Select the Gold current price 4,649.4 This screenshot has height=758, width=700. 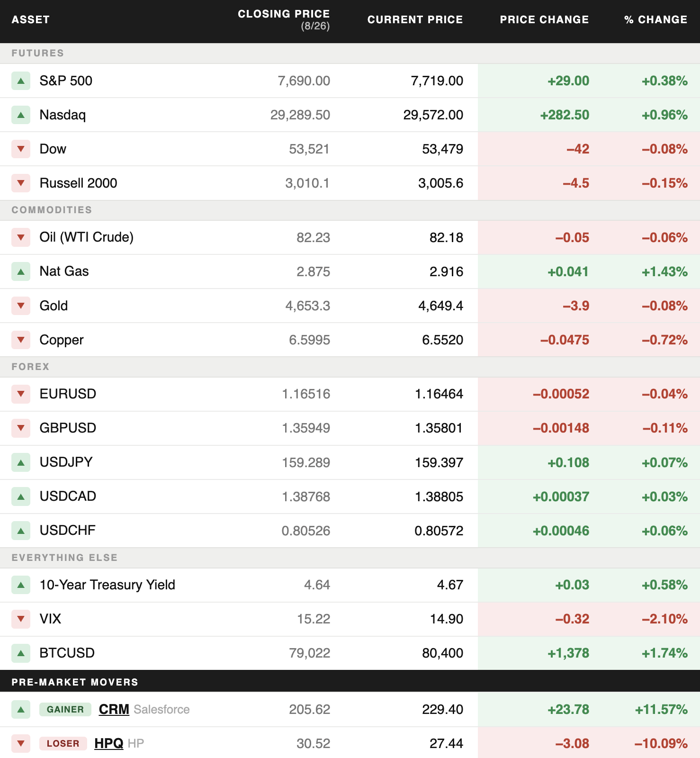[440, 306]
